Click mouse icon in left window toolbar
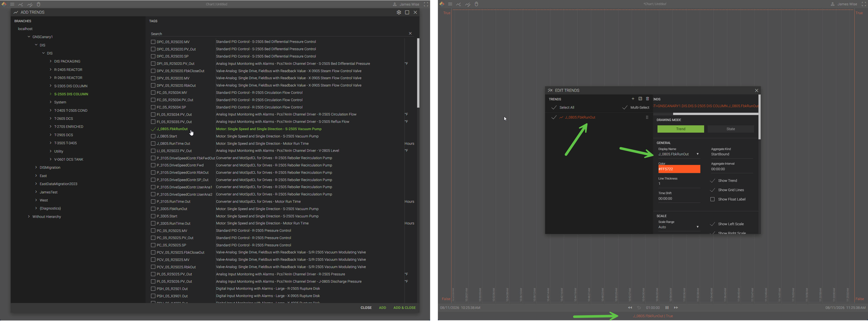This screenshot has height=321, width=868. click(x=38, y=4)
